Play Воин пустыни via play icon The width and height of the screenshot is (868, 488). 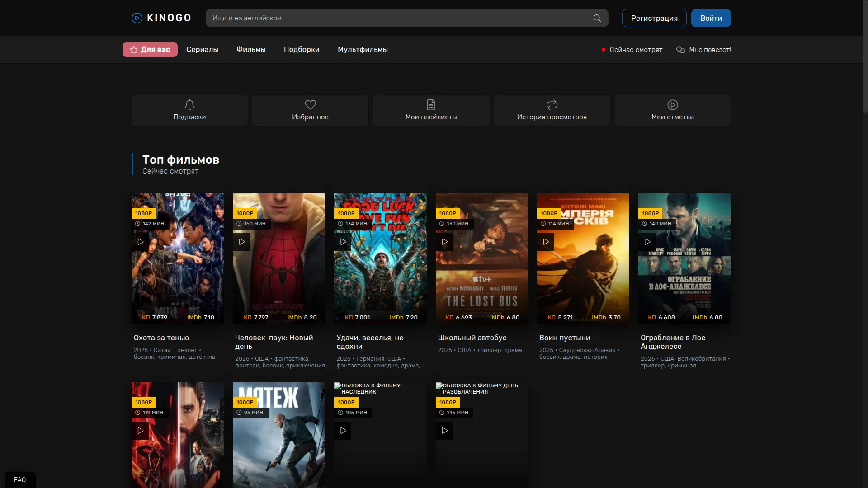point(546,242)
